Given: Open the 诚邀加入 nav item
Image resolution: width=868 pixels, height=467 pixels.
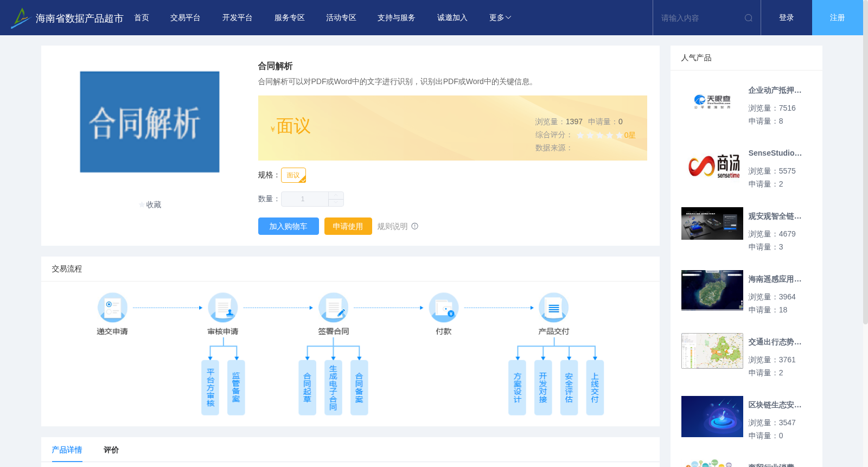Looking at the screenshot, I should pyautogui.click(x=452, y=18).
